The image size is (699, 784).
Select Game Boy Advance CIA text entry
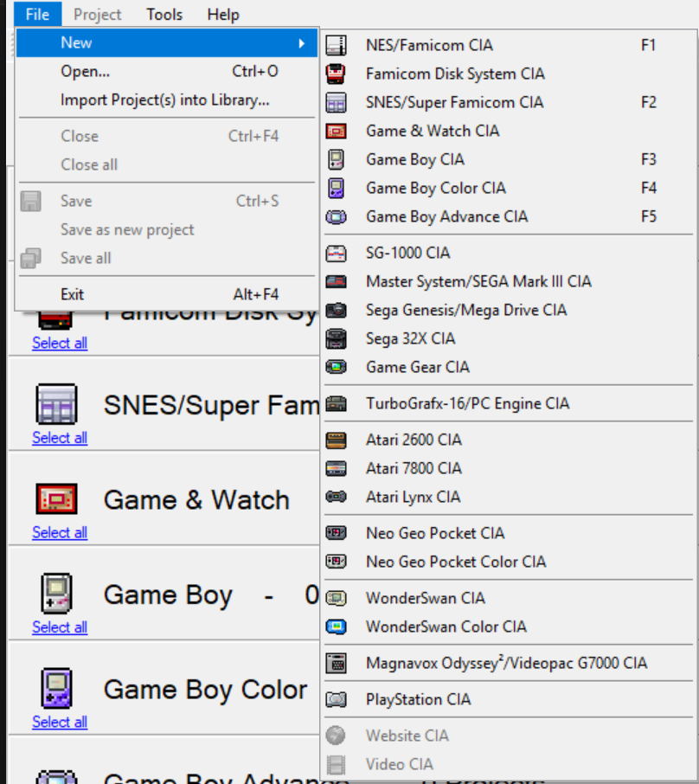point(446,216)
